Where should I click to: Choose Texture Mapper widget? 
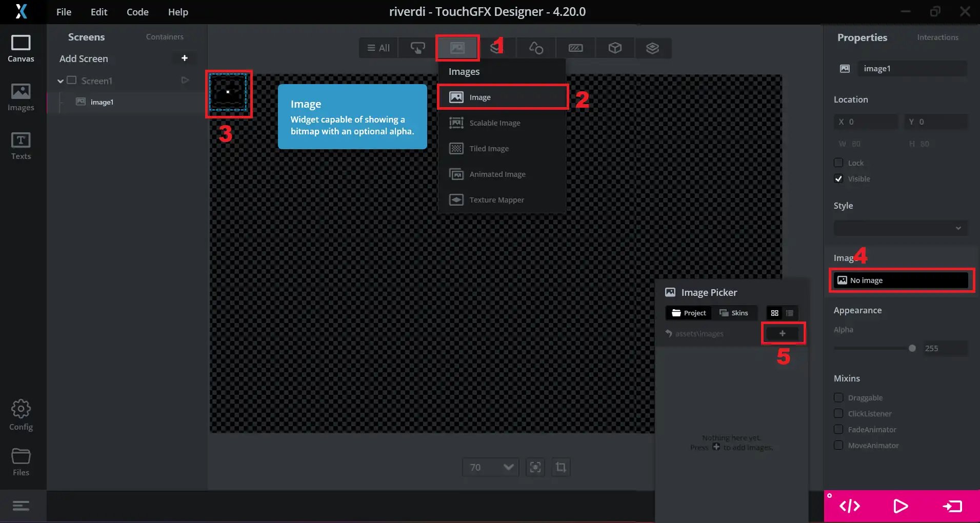click(x=503, y=199)
